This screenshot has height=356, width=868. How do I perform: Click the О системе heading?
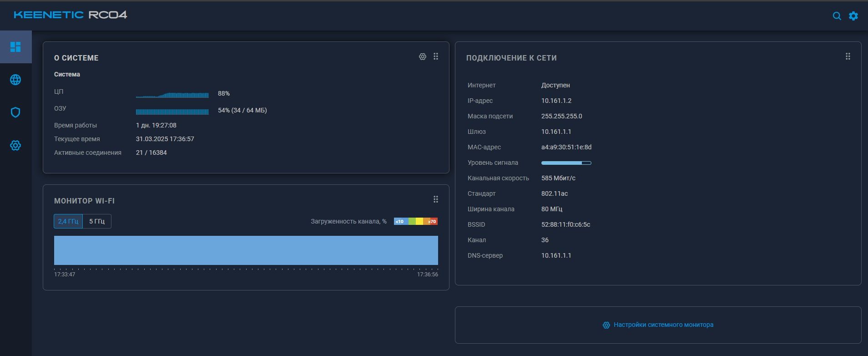pyautogui.click(x=76, y=58)
